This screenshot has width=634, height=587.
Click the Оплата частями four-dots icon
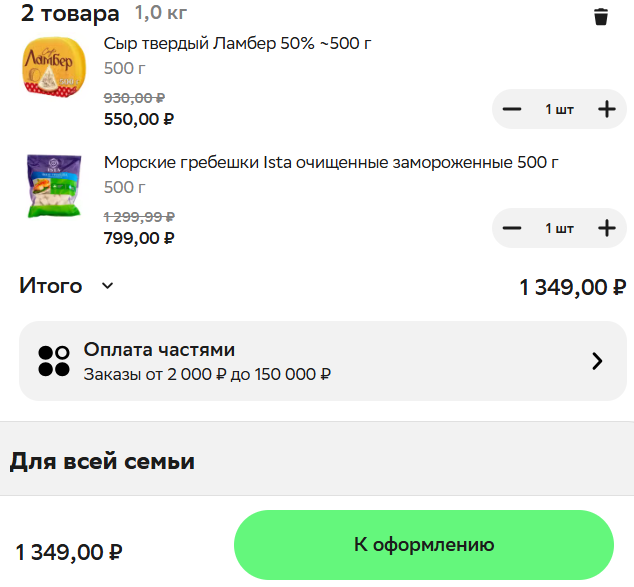(x=54, y=361)
